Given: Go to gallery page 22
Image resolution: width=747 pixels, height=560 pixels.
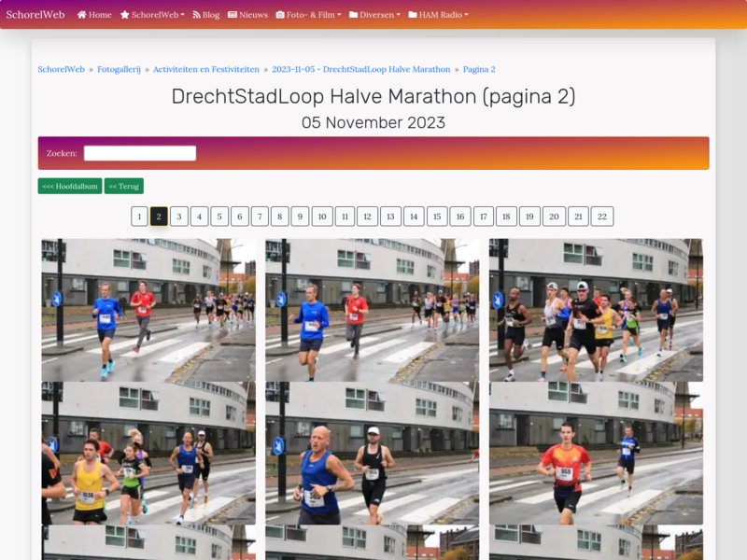Looking at the screenshot, I should 602,217.
